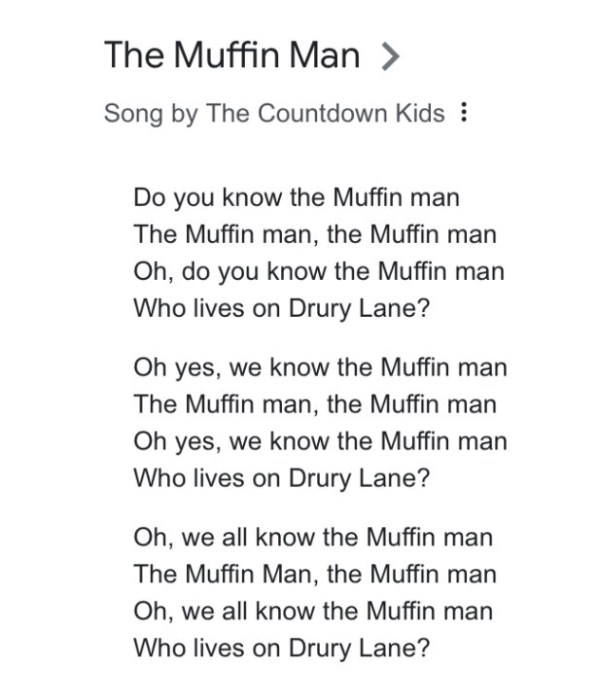598x700 pixels.
Task: Open the chevron arrow beside The Muffin Man
Action: click(390, 56)
